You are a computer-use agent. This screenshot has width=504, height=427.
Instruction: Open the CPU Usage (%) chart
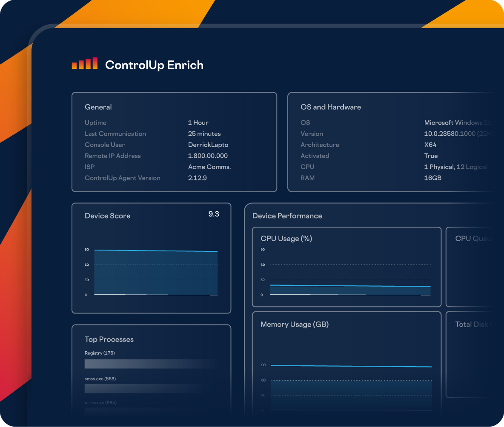coord(346,272)
